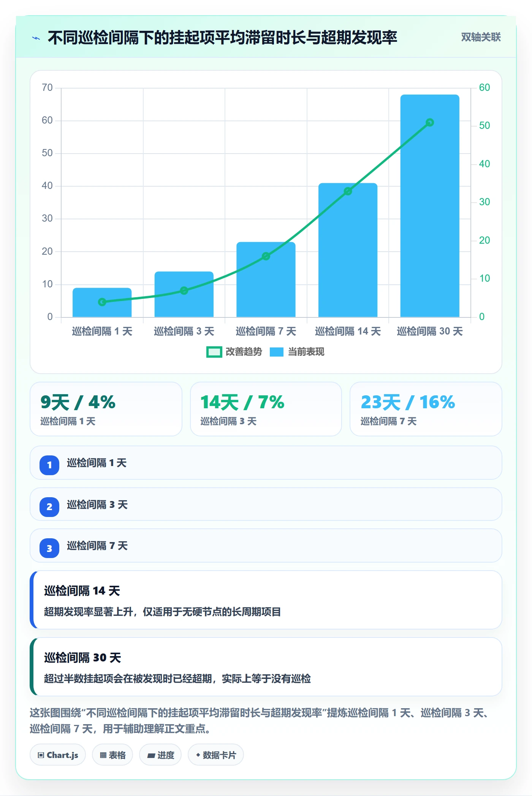Screen dimensions: 532x796
Task: Click the blue legend swatch for 当前表现
Action: tap(277, 352)
